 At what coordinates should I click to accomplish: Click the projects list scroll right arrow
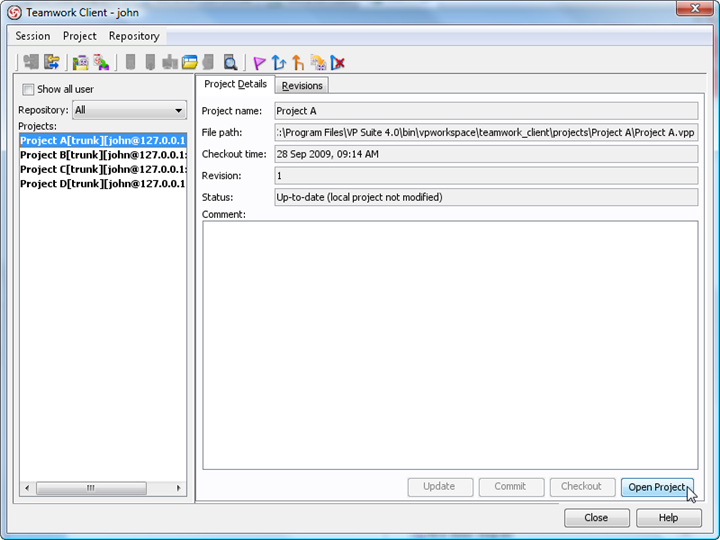(178, 488)
